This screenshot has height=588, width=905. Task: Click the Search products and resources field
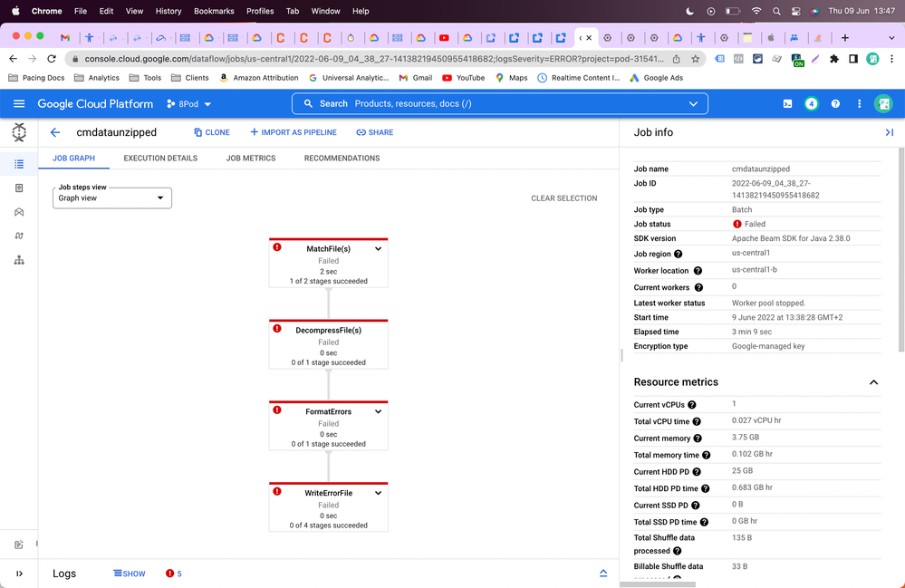pos(500,104)
